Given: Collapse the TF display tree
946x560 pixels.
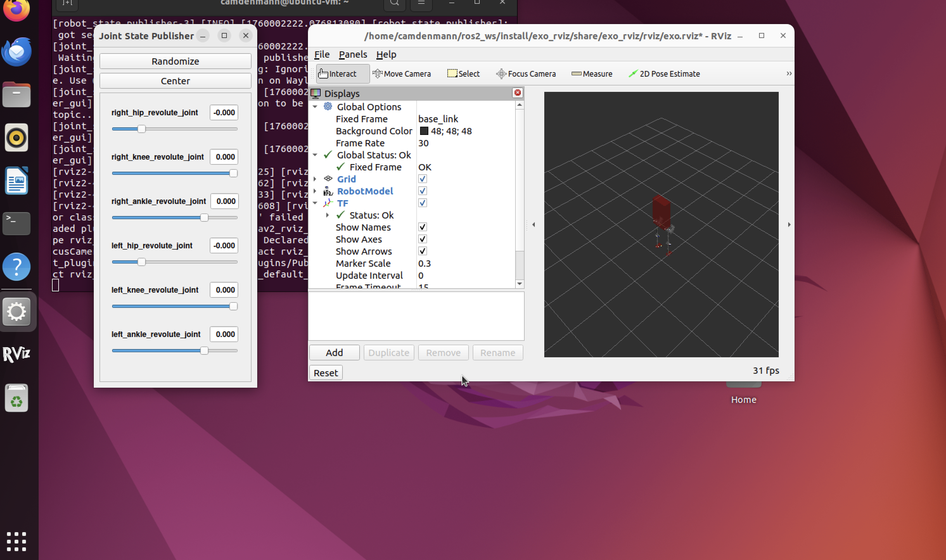Looking at the screenshot, I should (315, 203).
